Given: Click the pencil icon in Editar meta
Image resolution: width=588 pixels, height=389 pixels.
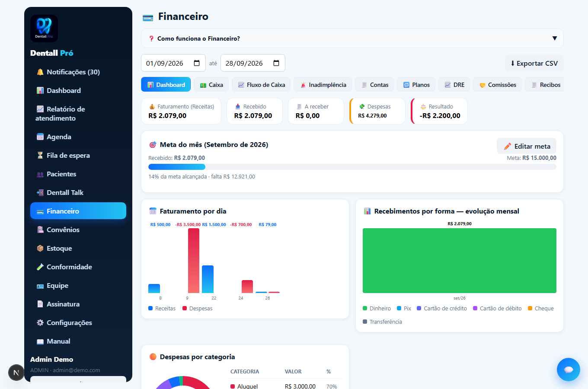Looking at the screenshot, I should coord(508,146).
